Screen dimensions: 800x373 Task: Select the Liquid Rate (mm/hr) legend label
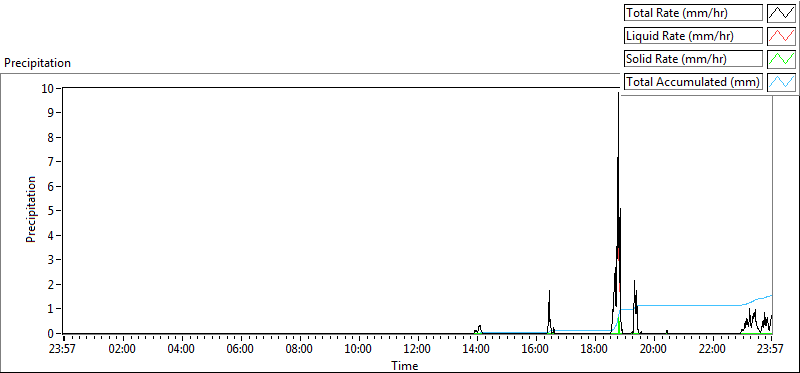693,36
